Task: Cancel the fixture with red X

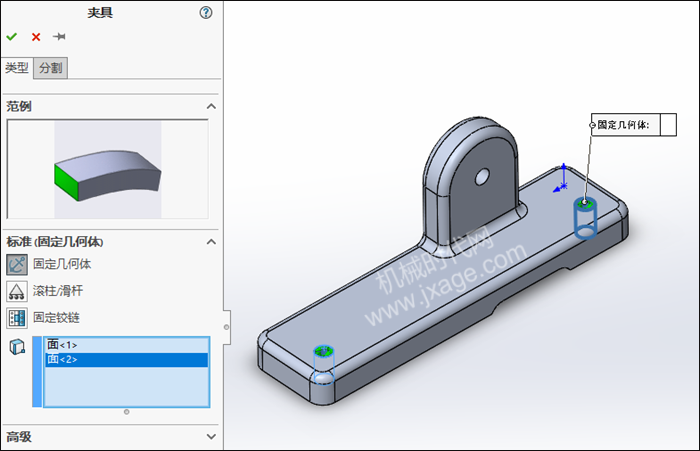Action: coord(36,37)
